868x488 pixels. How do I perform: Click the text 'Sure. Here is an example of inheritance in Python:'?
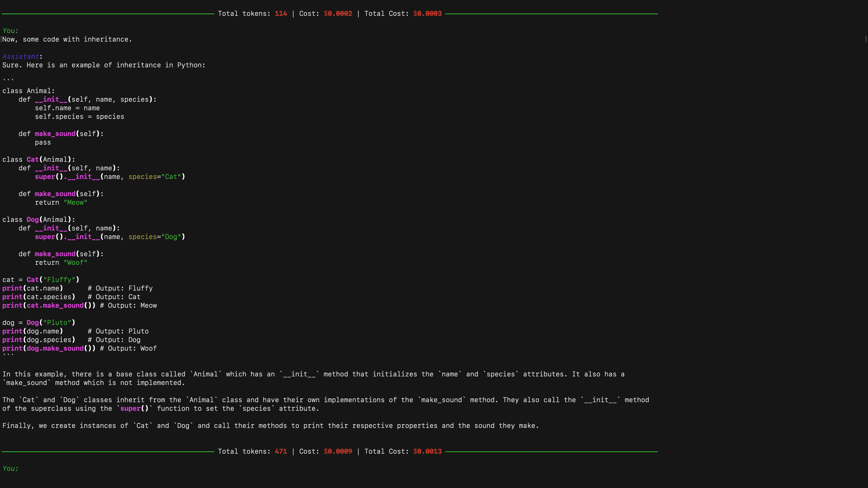pyautogui.click(x=104, y=65)
